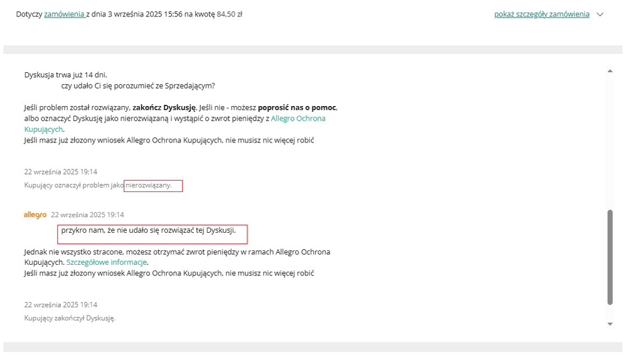Viewport: 627px width, 364px height.
Task: Click the timestamp beside the allegro logo
Action: point(87,215)
